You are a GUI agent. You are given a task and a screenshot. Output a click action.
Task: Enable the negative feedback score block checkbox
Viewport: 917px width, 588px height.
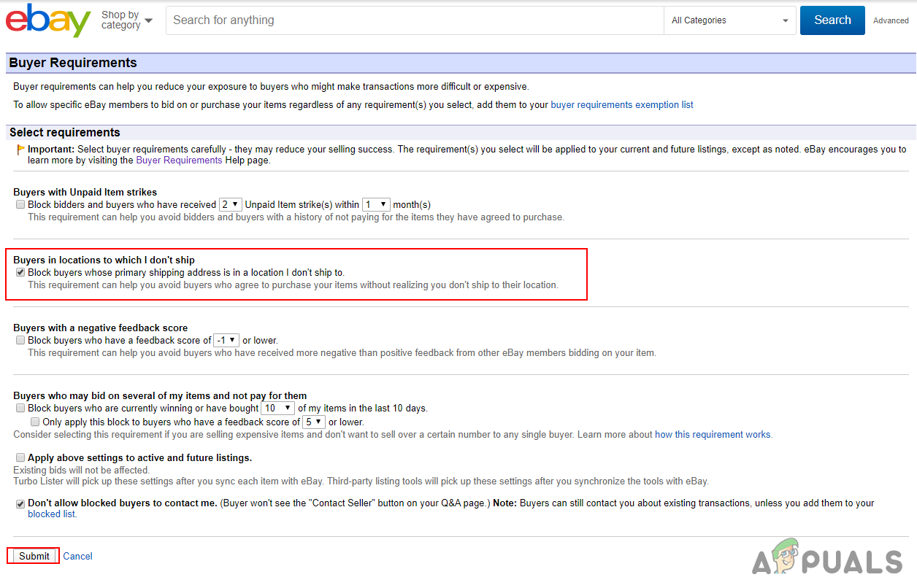click(20, 341)
